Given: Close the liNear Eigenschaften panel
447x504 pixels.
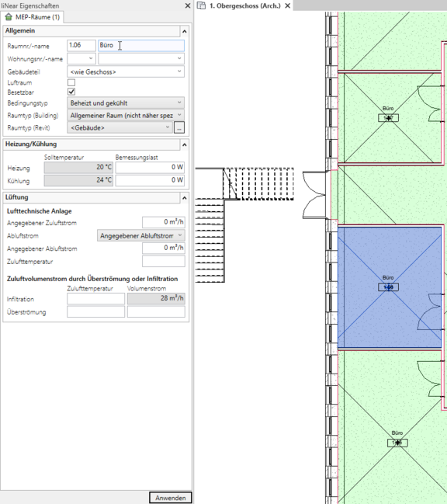Looking at the screenshot, I should pos(188,5).
